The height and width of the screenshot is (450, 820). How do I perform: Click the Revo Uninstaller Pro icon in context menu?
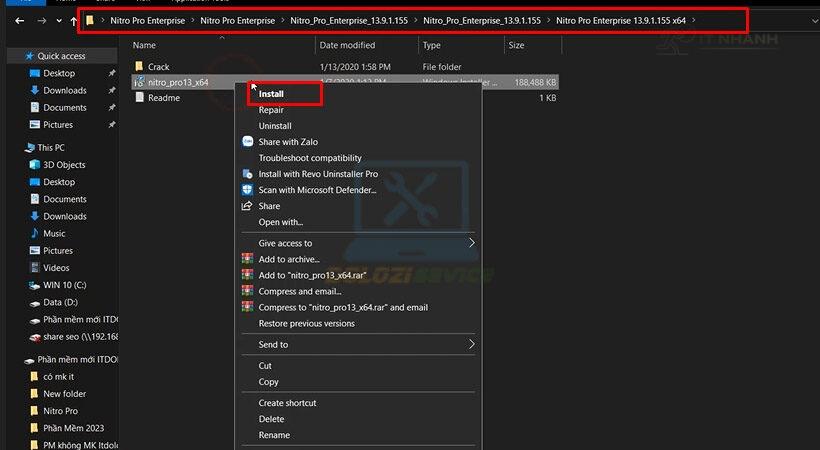click(x=248, y=174)
